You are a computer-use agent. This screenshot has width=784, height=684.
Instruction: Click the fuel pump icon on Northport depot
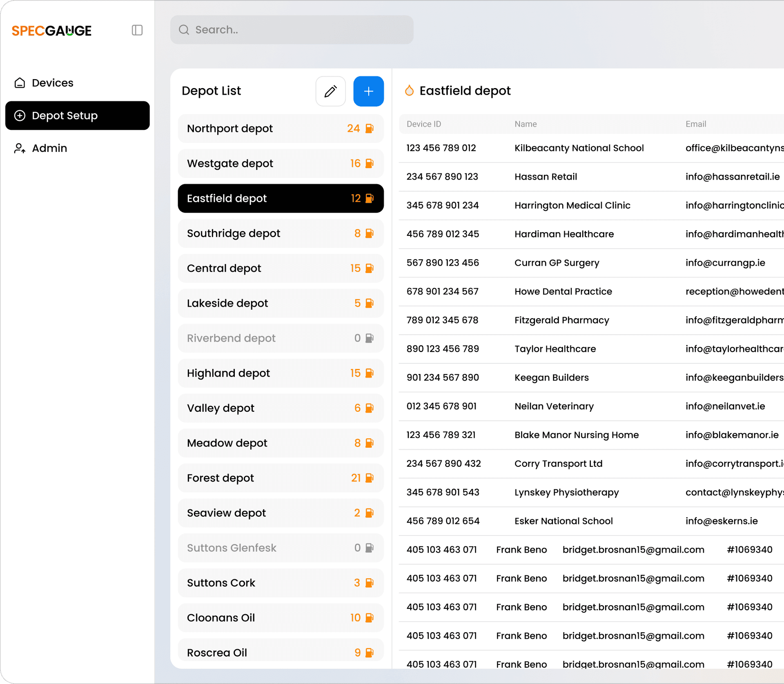tap(370, 129)
